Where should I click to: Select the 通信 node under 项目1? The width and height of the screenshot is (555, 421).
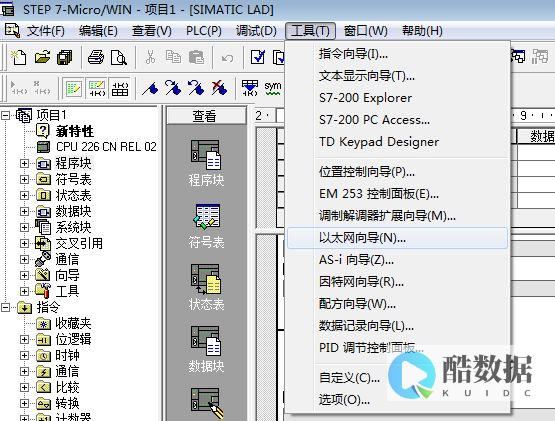tap(67, 259)
